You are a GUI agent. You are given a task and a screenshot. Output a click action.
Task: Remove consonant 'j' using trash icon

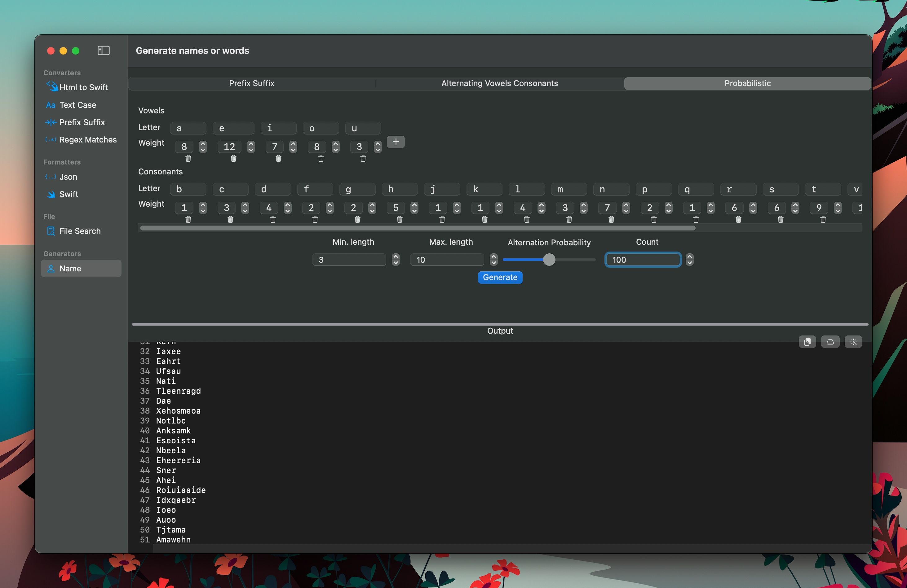[442, 219]
